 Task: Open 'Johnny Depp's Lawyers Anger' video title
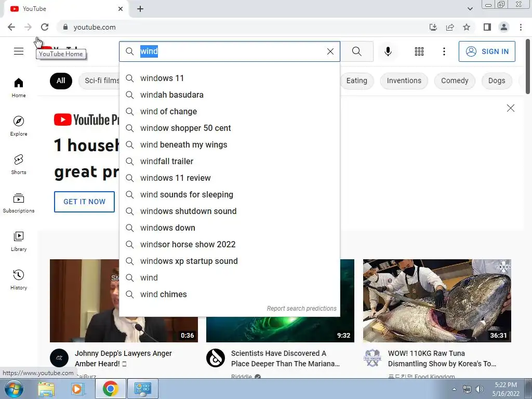pyautogui.click(x=123, y=358)
